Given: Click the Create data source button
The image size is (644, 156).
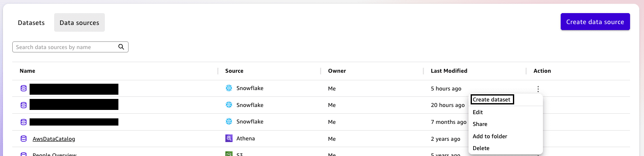Looking at the screenshot, I should [595, 22].
